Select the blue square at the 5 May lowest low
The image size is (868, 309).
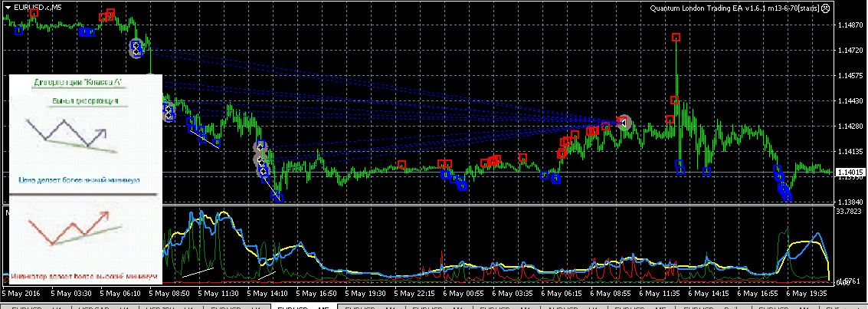(280, 198)
